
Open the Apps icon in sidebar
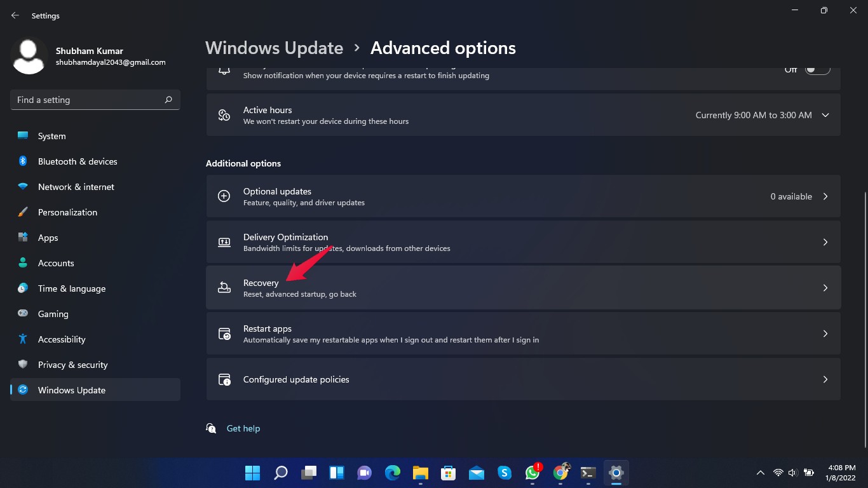point(23,238)
